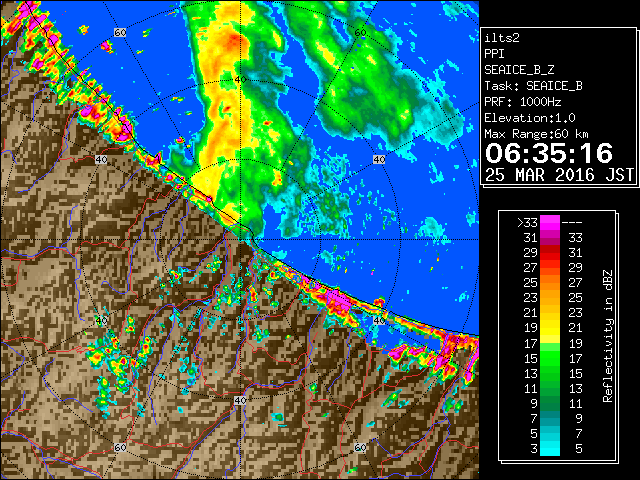Pick the magenta >33 dBZ color swatch
This screenshot has width=640, height=480.
550,223
